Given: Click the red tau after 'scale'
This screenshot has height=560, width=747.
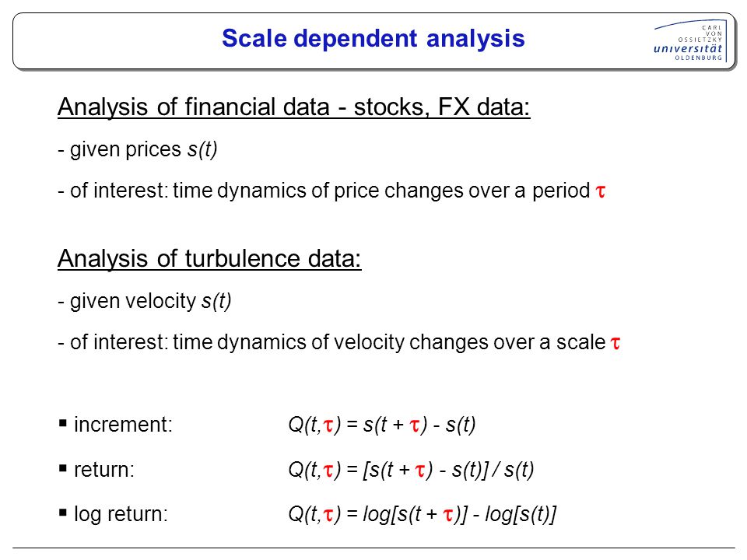Looking at the screenshot, I should [x=615, y=343].
